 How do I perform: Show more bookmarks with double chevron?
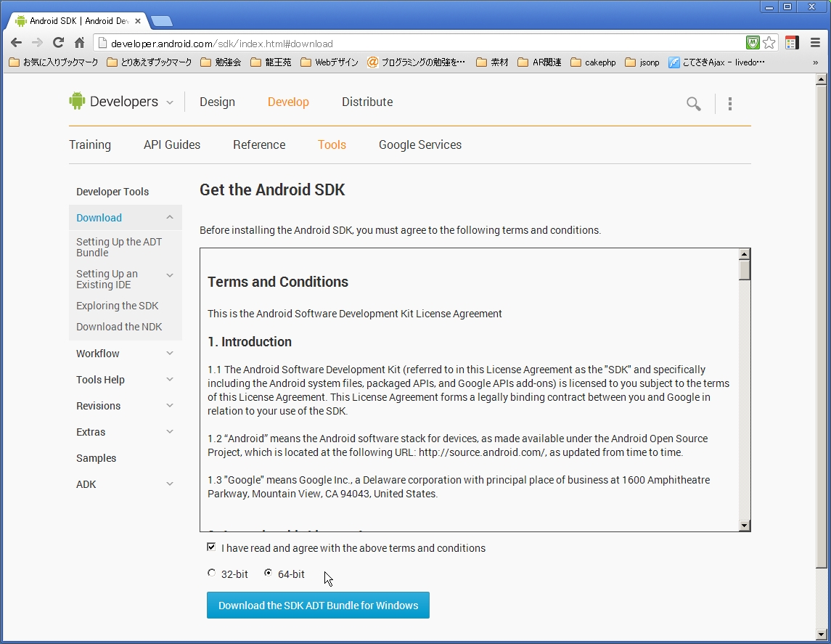tap(815, 62)
